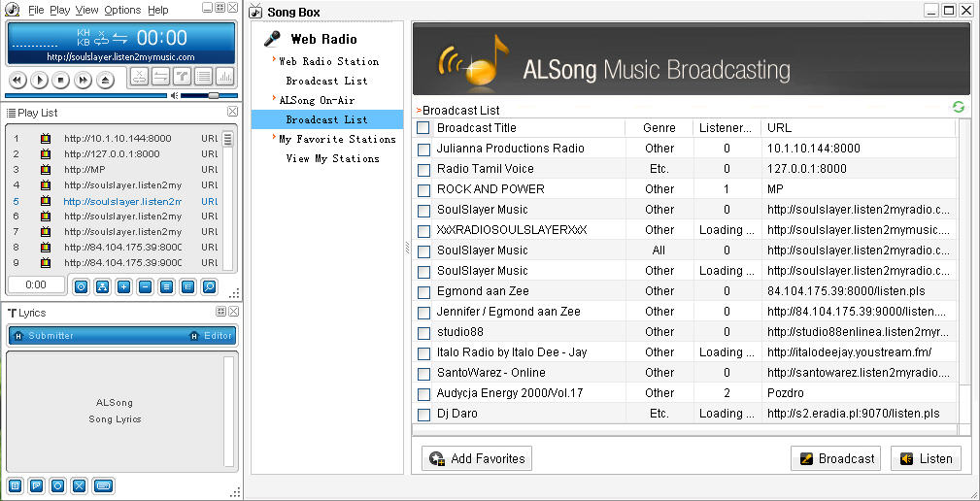Check the Julianna Productions Radio checkbox
The image size is (980, 501).
[423, 150]
